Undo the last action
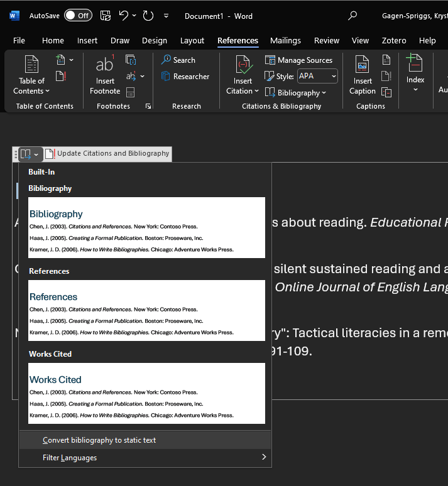 pyautogui.click(x=124, y=16)
